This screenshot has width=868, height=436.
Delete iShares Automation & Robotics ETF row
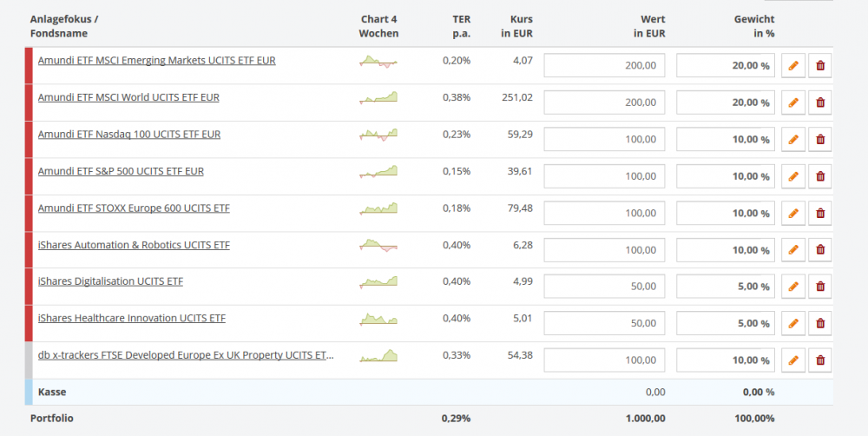820,250
